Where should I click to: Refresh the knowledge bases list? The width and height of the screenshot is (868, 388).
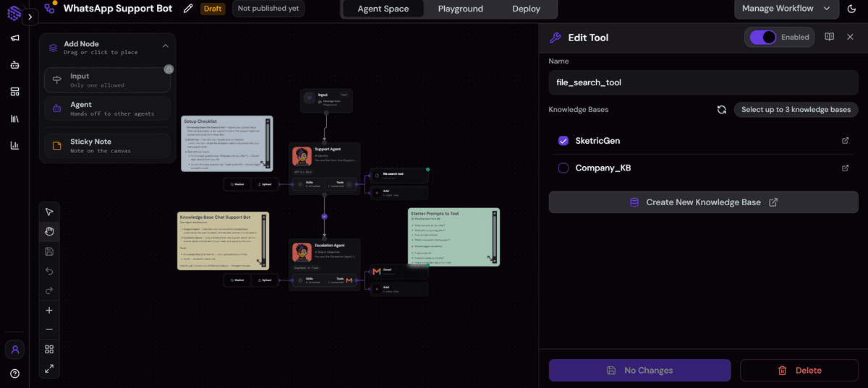click(x=721, y=110)
